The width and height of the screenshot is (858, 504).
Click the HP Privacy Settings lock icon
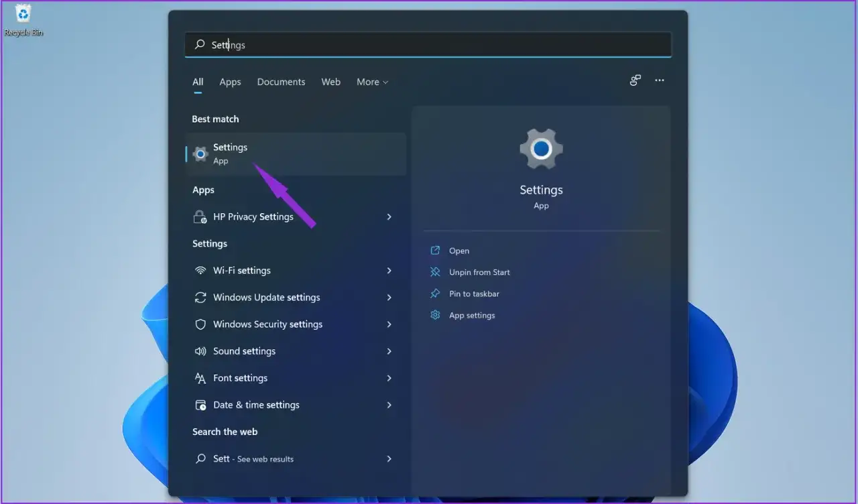pyautogui.click(x=200, y=216)
